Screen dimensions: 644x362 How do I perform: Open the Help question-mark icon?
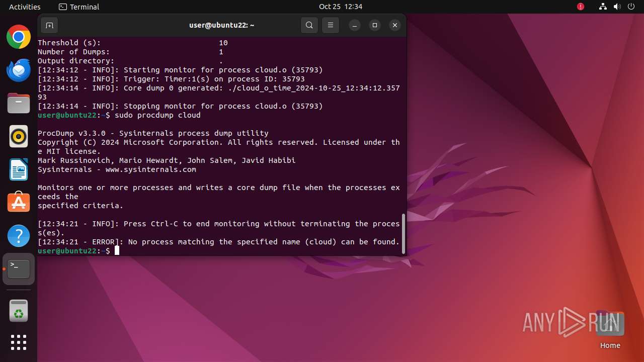pos(19,236)
